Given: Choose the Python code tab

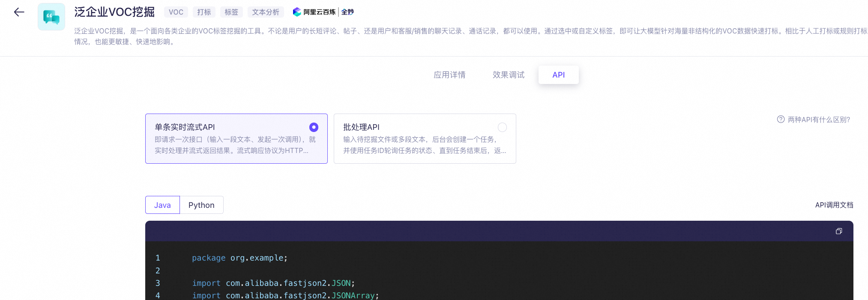Looking at the screenshot, I should 201,205.
